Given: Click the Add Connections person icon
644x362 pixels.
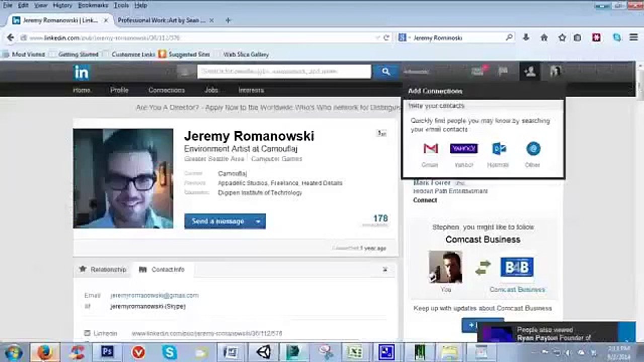Looking at the screenshot, I should (x=529, y=71).
